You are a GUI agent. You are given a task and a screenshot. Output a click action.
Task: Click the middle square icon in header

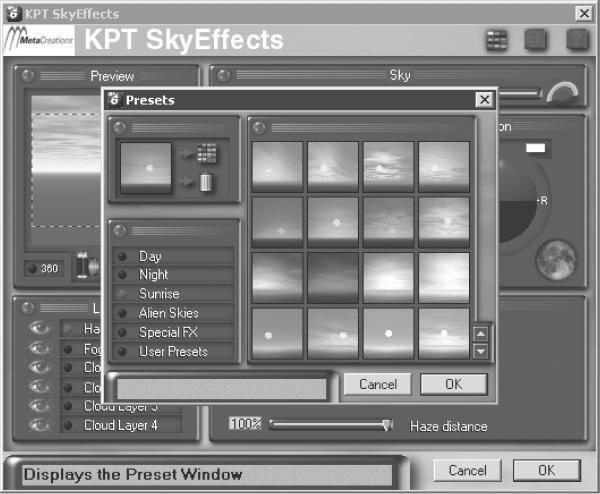[535, 39]
